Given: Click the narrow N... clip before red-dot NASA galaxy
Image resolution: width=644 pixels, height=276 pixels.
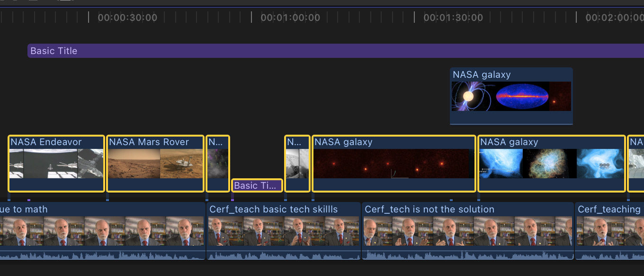Looking at the screenshot, I should coord(297,164).
